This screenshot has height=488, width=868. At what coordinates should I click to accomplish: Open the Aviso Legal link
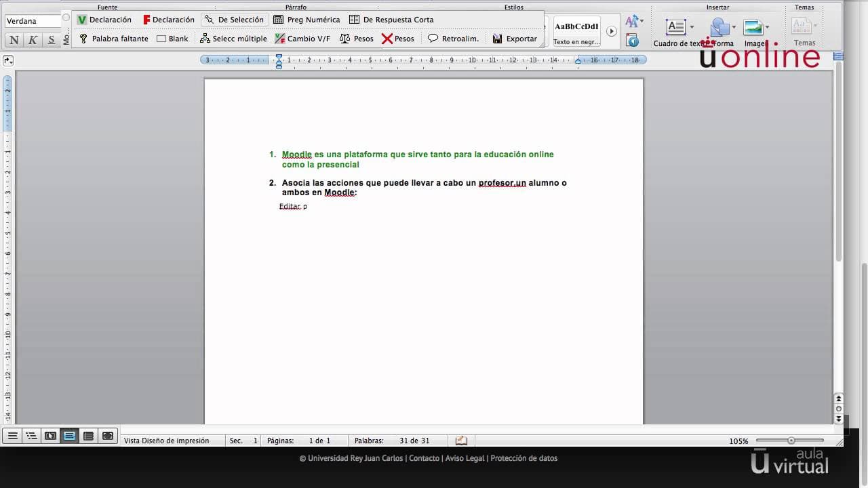tap(465, 458)
